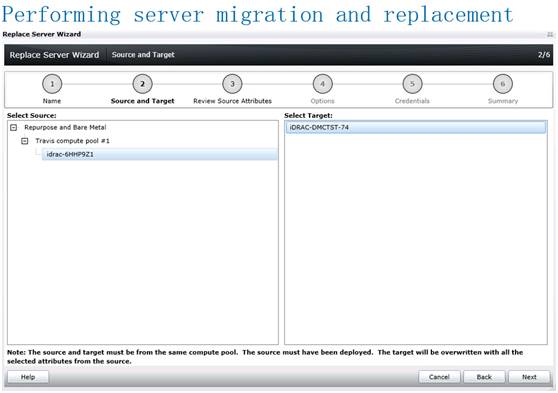Click the window control icon in title bar
Image resolution: width=558 pixels, height=393 pixels.
[550, 35]
